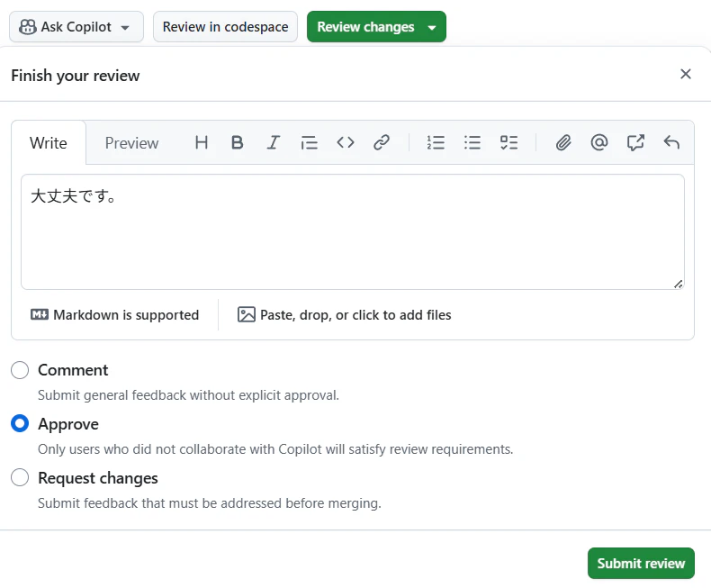Toggle bold formatting icon

point(238,143)
